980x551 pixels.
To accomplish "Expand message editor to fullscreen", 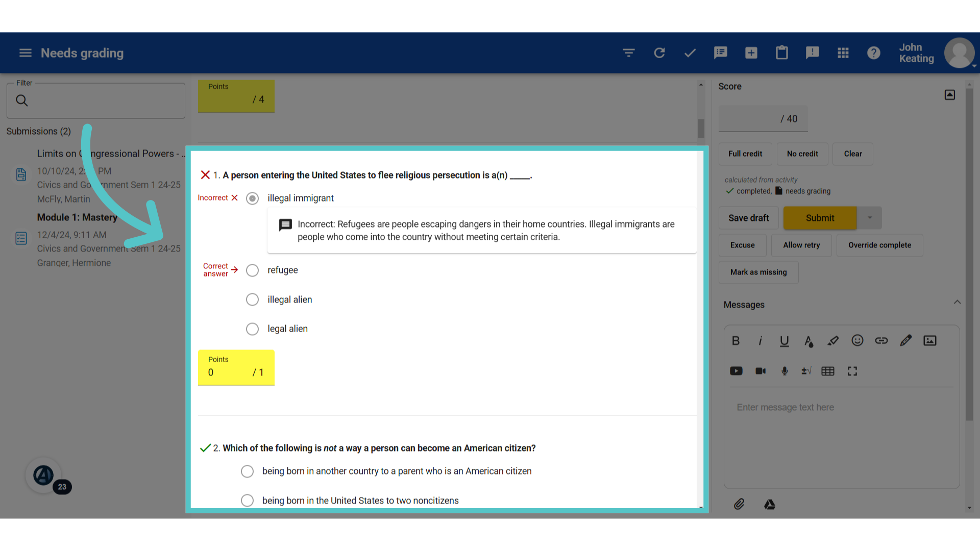I will coord(852,371).
